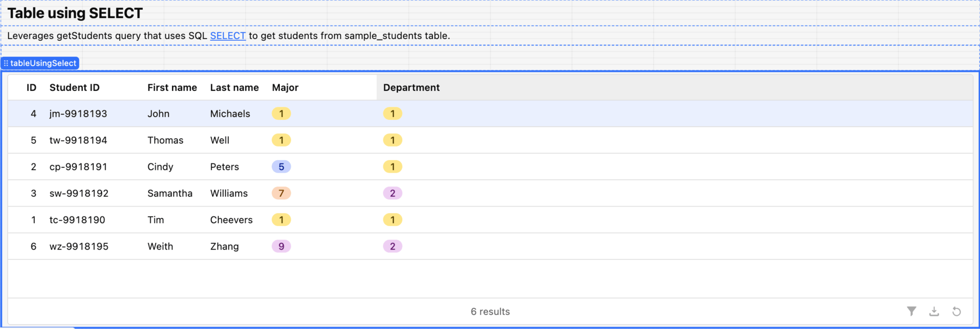Click last name Zhang
Image resolution: width=980 pixels, height=329 pixels.
224,246
